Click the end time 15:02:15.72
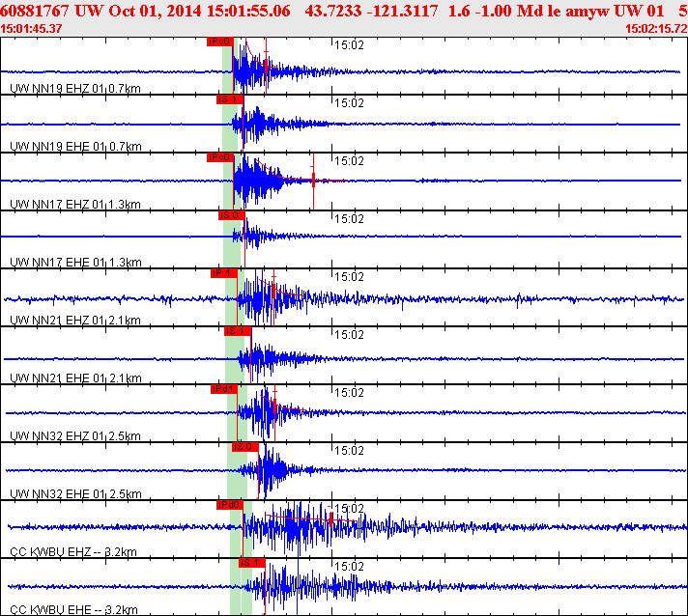Screen dimensions: 688x616 tap(656, 29)
